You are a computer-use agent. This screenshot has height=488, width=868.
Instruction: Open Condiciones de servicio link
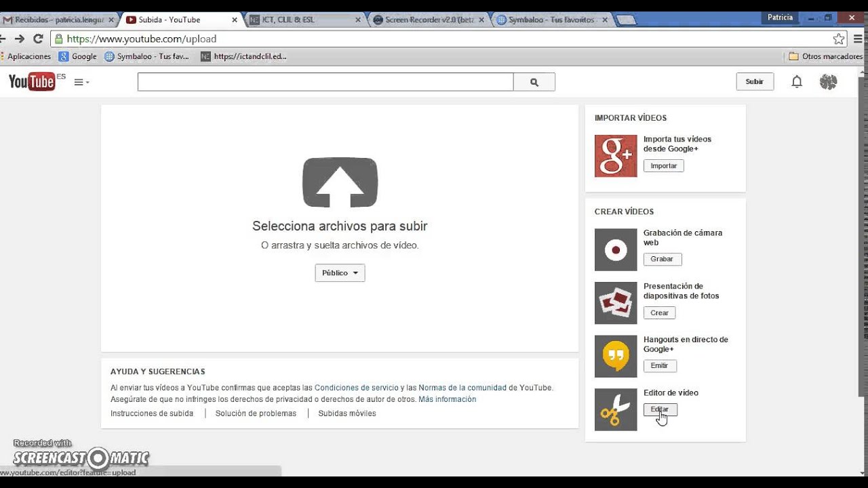357,388
